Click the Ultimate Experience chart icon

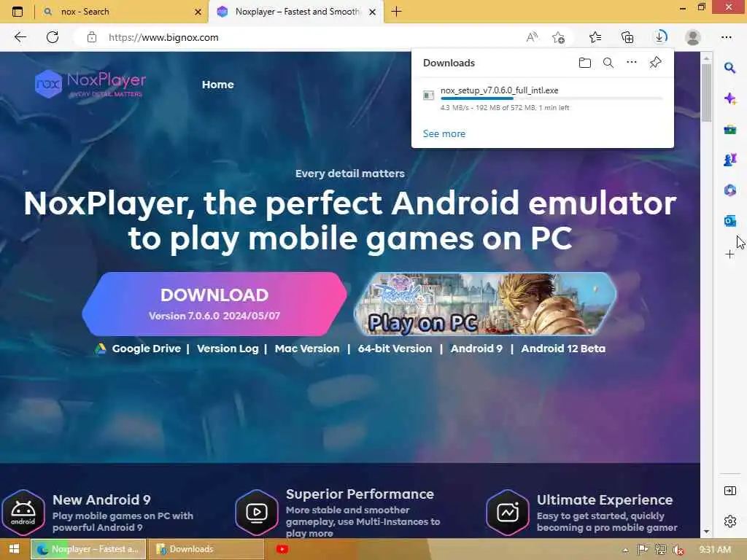point(508,513)
